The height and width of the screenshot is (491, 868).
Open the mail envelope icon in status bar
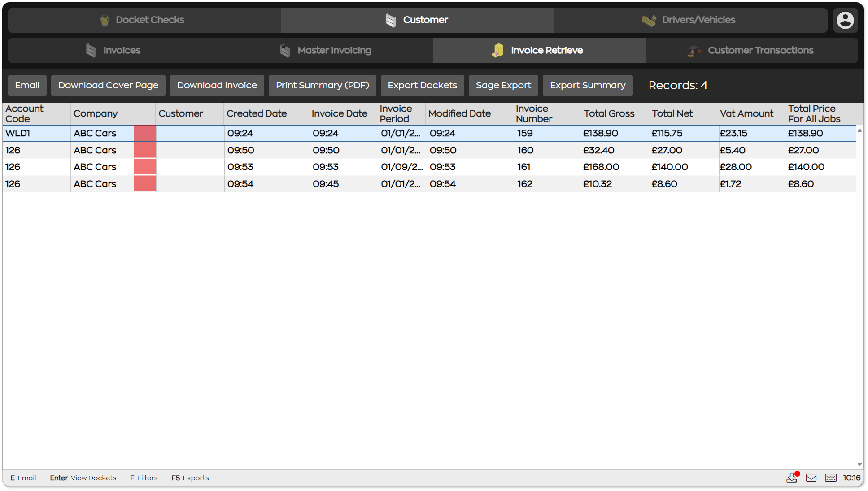tap(811, 478)
